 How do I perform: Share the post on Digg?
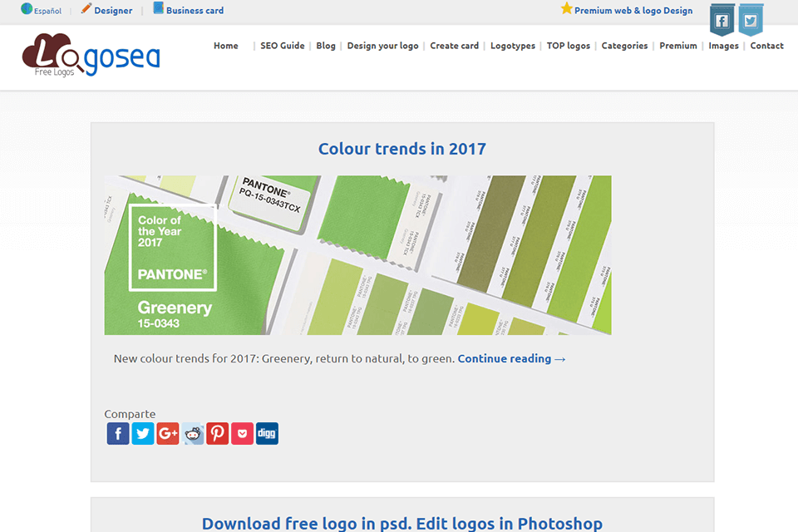point(267,434)
